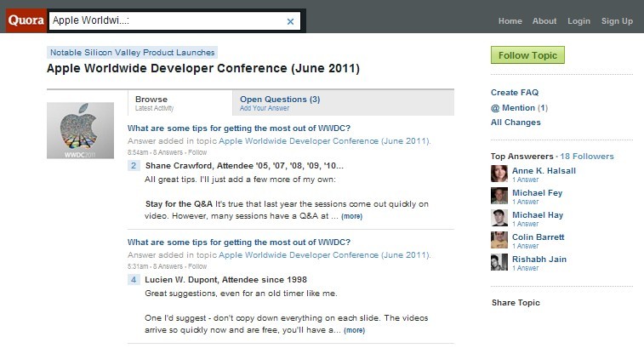Open Anne K. Halsall's avatar

(499, 174)
